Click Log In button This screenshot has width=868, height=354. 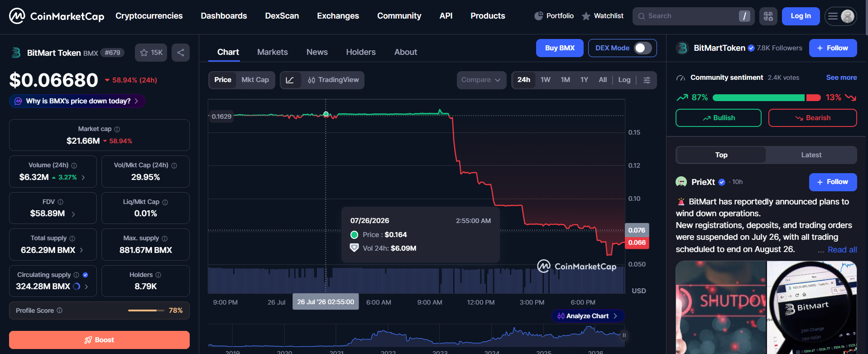tap(801, 16)
